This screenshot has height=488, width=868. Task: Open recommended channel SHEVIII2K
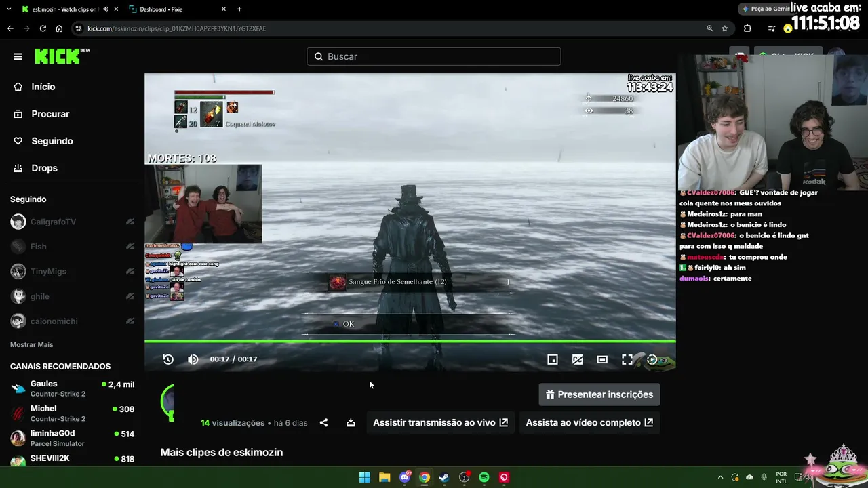point(71,461)
